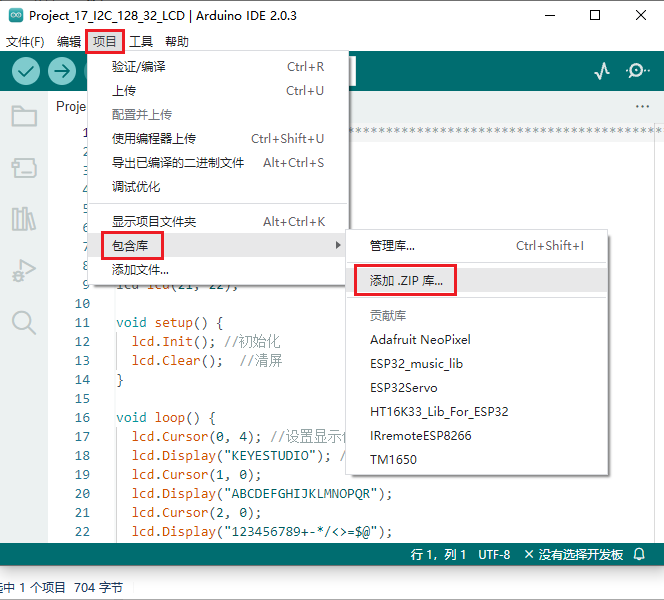Choose 管理库... from the submenu
This screenshot has height=600, width=664.
(x=392, y=245)
